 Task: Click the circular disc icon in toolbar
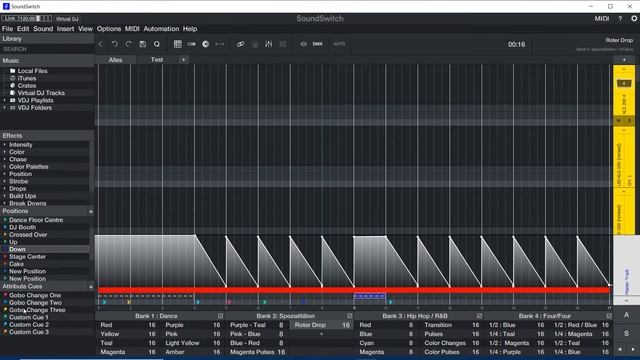pyautogui.click(x=205, y=44)
